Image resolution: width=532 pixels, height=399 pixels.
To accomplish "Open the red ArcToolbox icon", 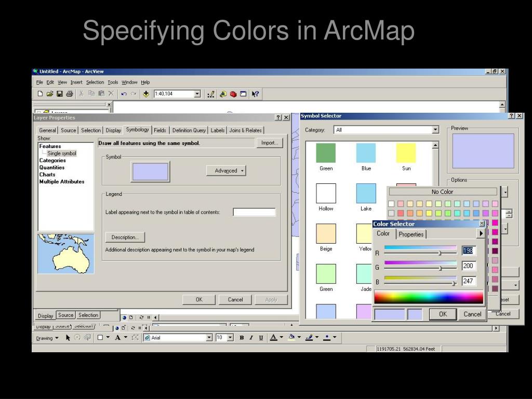I will (233, 94).
